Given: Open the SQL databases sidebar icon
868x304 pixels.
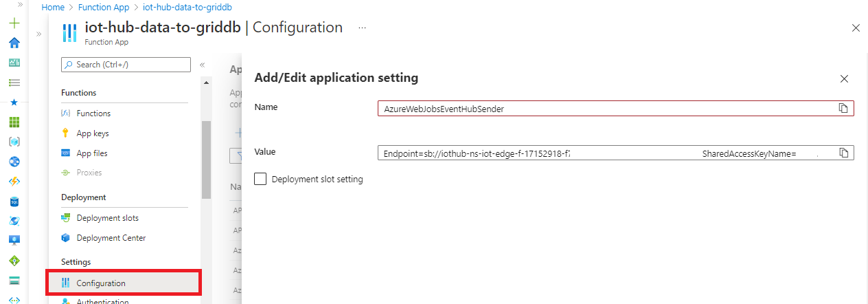Looking at the screenshot, I should coord(14,202).
